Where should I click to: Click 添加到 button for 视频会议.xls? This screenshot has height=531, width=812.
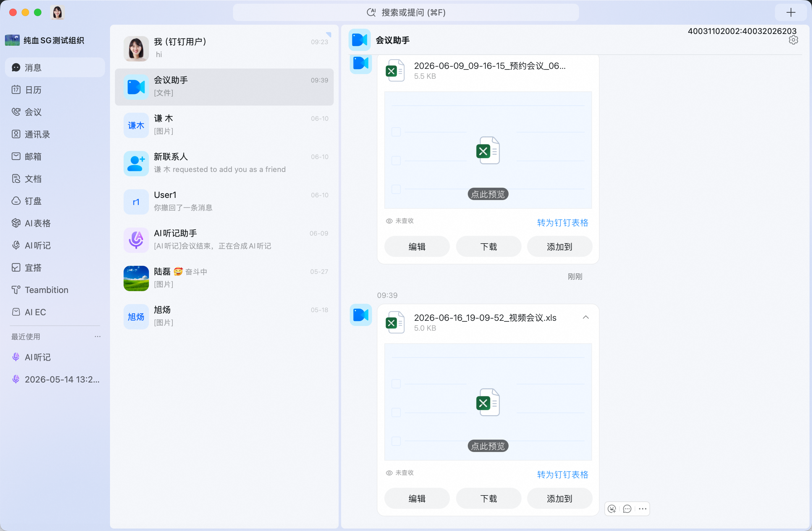(560, 498)
